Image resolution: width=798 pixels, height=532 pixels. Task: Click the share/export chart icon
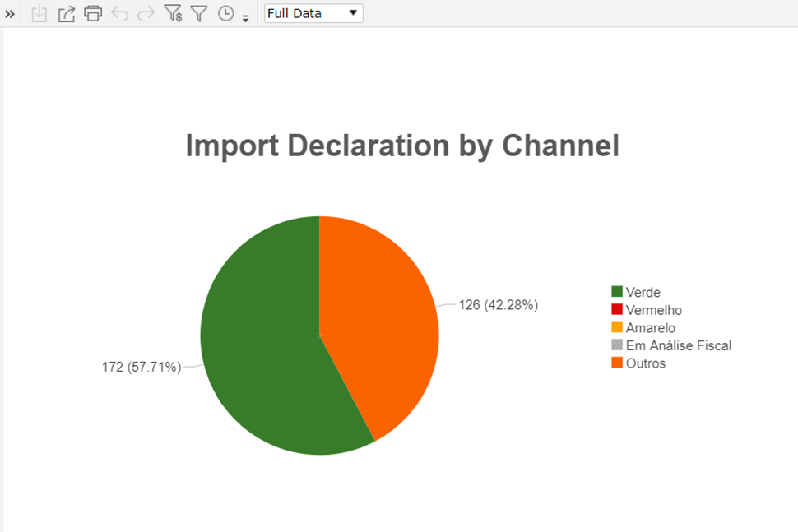[66, 14]
